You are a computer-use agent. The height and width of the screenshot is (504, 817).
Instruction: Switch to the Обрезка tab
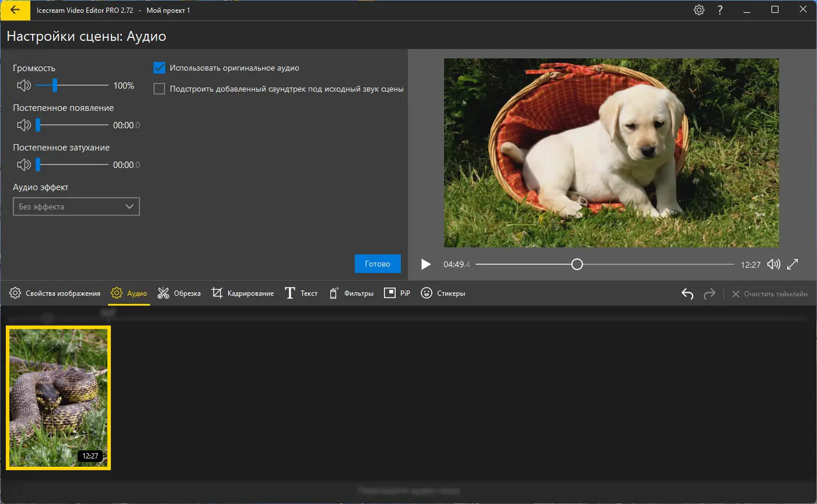tap(179, 293)
